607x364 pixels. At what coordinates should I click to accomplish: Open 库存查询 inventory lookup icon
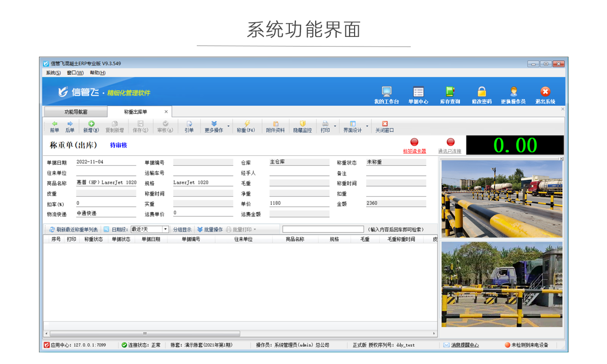pos(450,92)
